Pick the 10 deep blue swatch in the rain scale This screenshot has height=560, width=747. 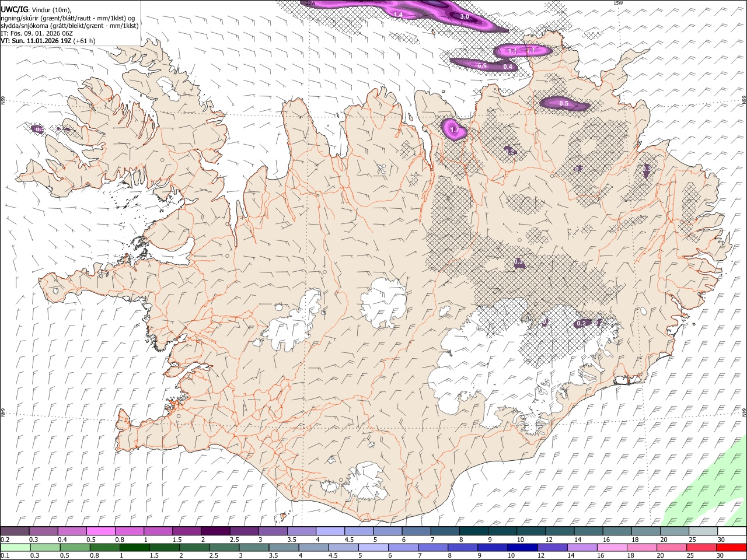point(522,547)
